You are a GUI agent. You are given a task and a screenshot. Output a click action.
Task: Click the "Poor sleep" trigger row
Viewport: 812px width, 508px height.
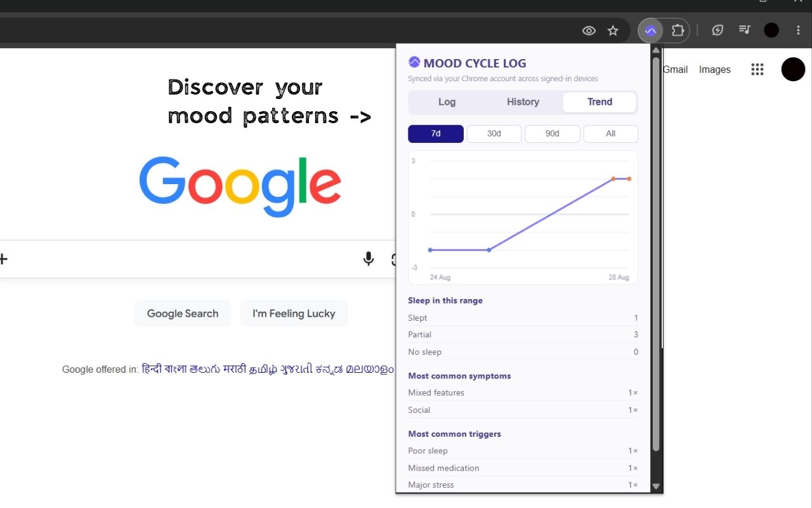[523, 451]
